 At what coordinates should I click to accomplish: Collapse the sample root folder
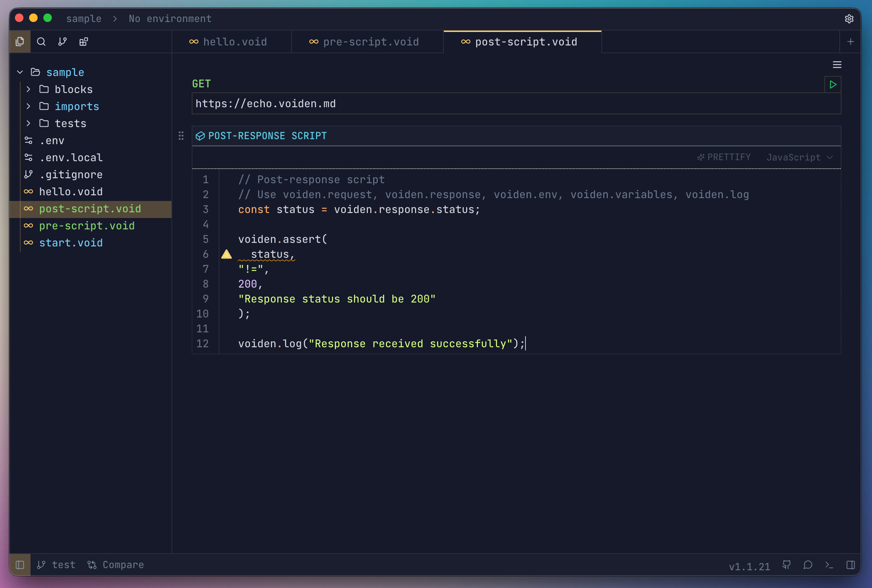(20, 72)
